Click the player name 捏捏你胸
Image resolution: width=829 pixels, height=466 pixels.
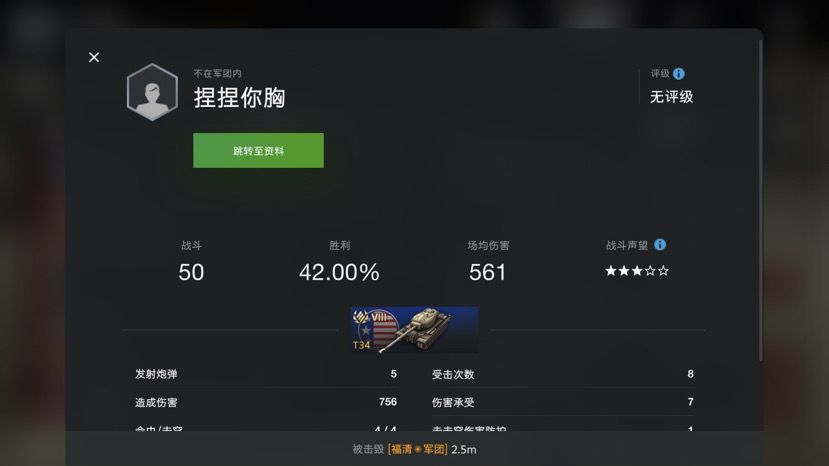click(x=240, y=98)
